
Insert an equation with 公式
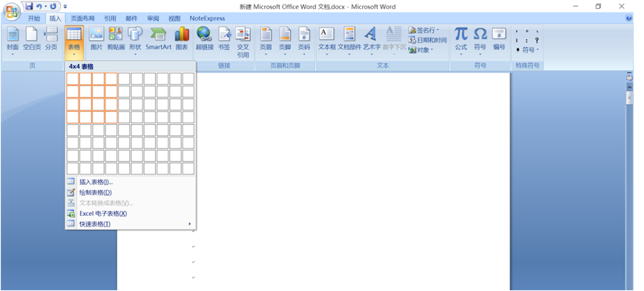pyautogui.click(x=461, y=42)
